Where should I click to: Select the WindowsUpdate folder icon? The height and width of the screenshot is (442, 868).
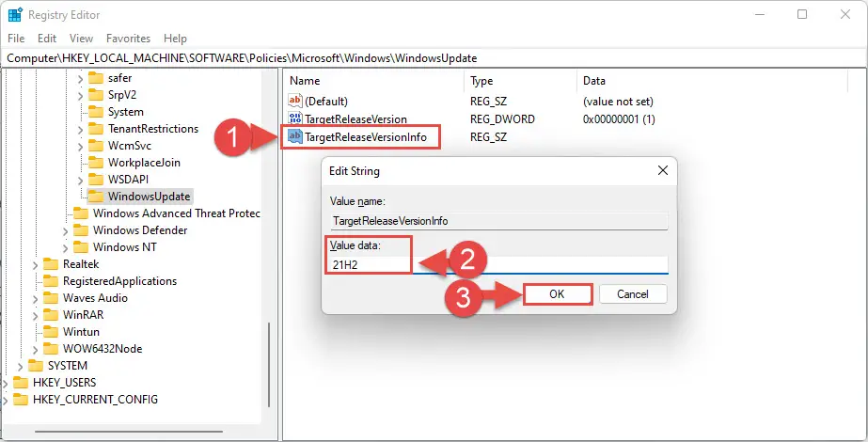pos(96,196)
